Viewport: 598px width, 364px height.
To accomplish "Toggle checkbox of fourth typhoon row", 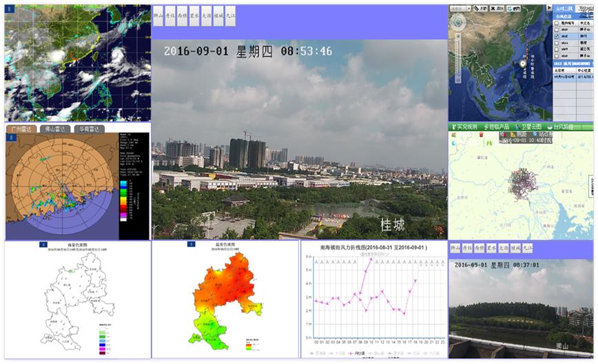I will click(557, 50).
